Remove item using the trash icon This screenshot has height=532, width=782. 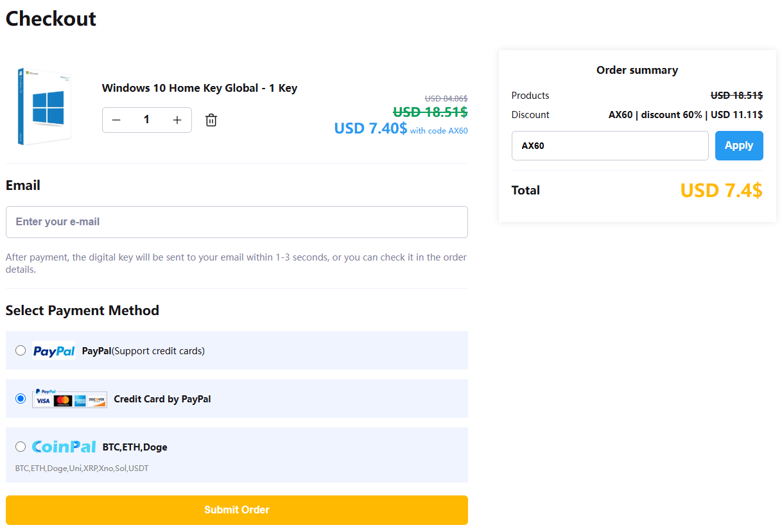[211, 120]
